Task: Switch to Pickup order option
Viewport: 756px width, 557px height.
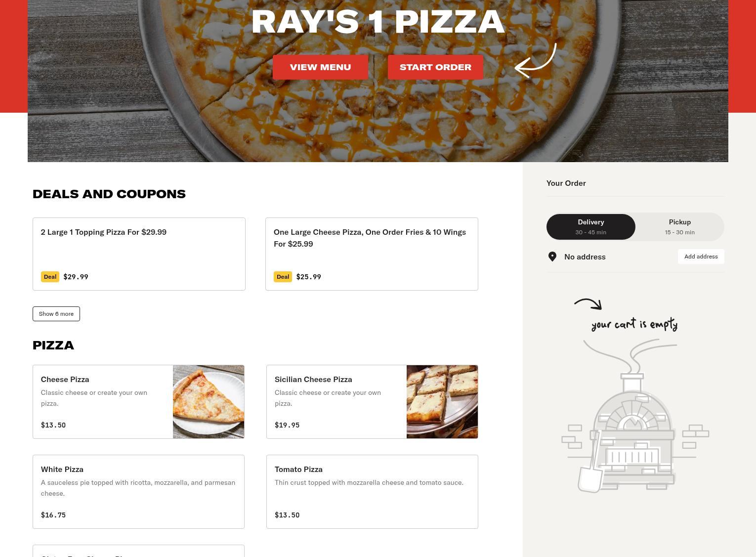Action: [680, 227]
